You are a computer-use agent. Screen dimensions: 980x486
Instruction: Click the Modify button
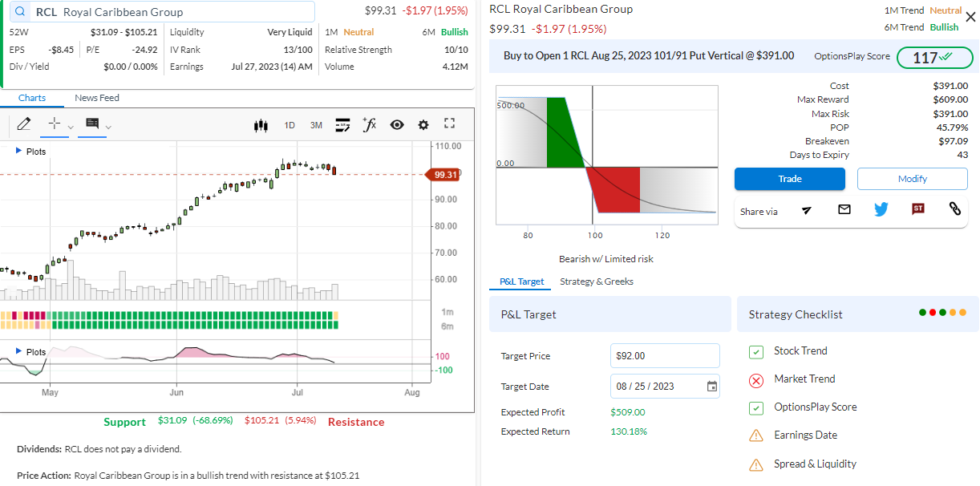click(913, 179)
